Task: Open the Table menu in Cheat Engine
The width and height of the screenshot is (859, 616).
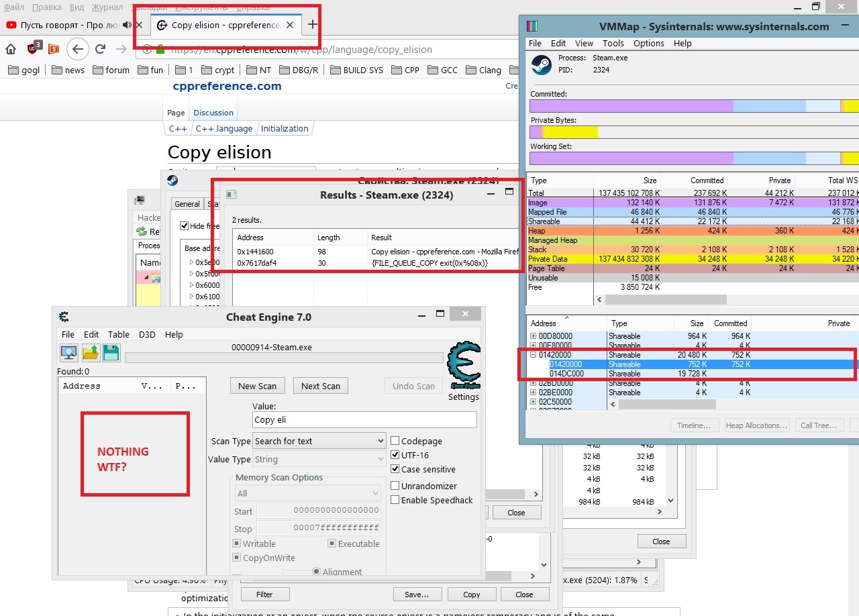Action: coord(119,334)
